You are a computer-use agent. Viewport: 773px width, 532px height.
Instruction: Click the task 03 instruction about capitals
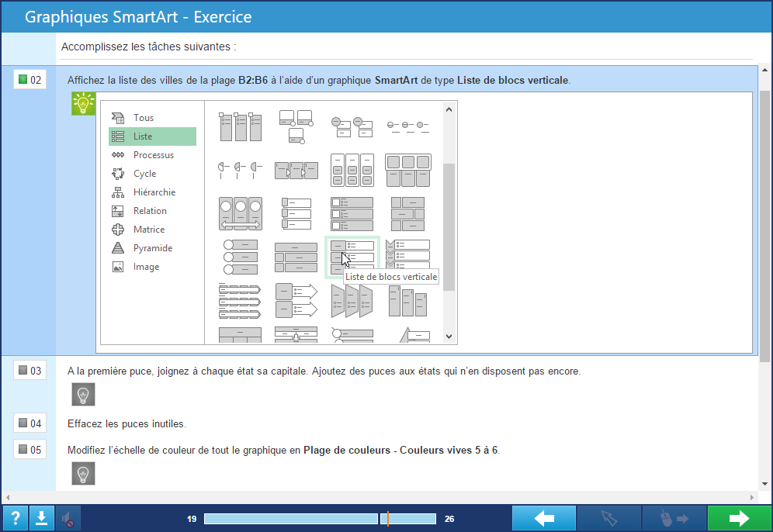click(324, 371)
